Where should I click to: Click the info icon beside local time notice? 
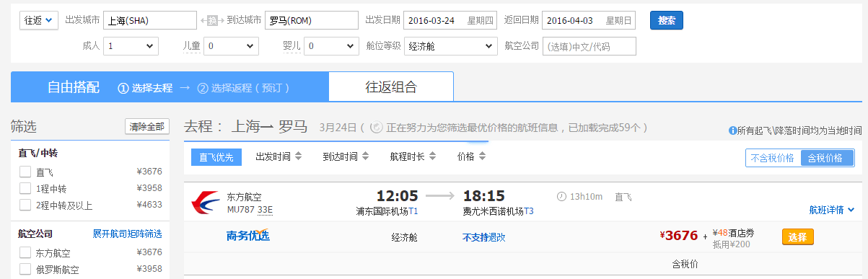732,131
